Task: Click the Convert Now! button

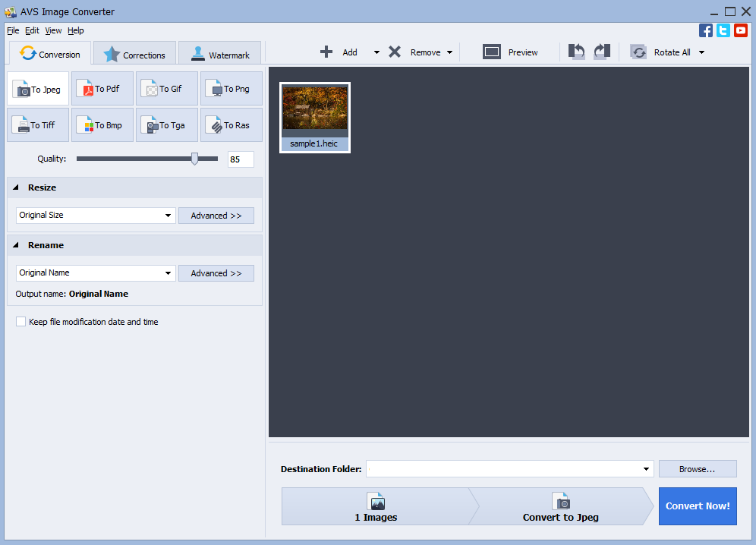Action: coord(698,506)
